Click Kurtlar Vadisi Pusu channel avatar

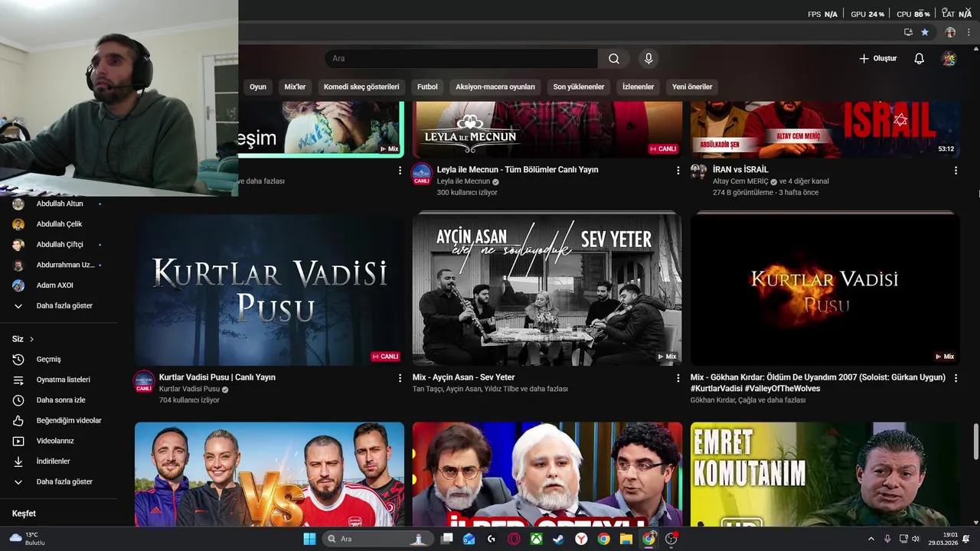point(144,380)
